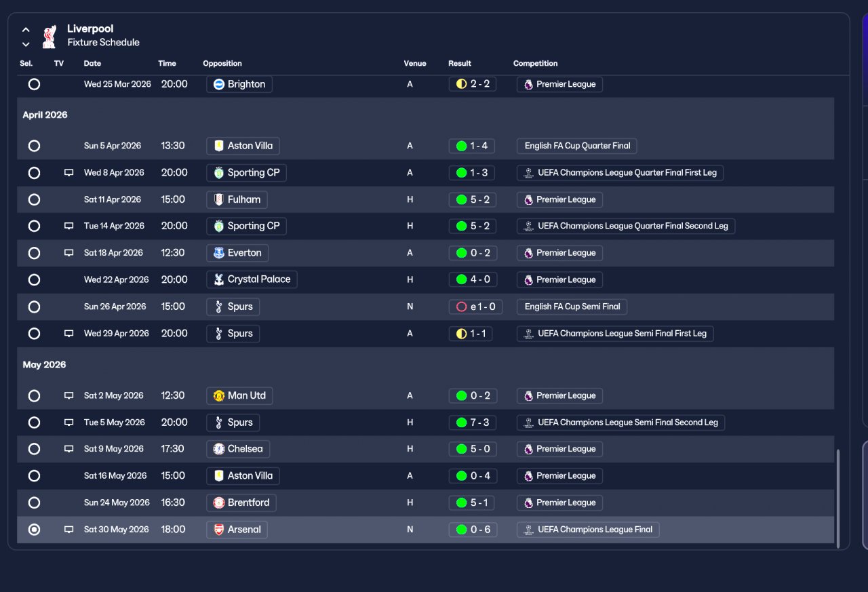Click the Brighton club badge icon
This screenshot has width=868, height=592.
pos(218,85)
